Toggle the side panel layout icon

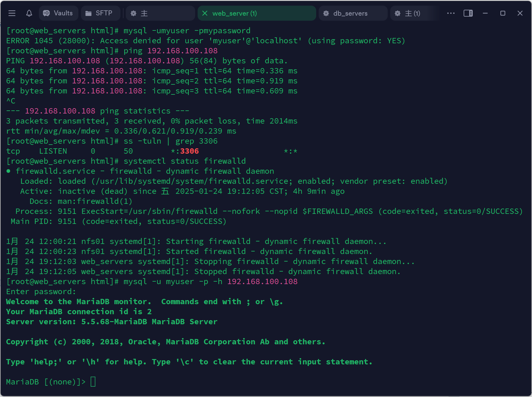click(468, 13)
